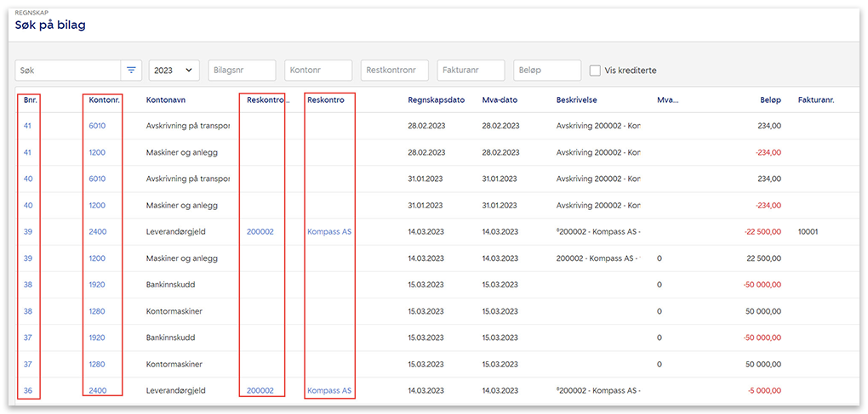Click the Kontonr filter input
The height and width of the screenshot is (414, 868).
[318, 71]
